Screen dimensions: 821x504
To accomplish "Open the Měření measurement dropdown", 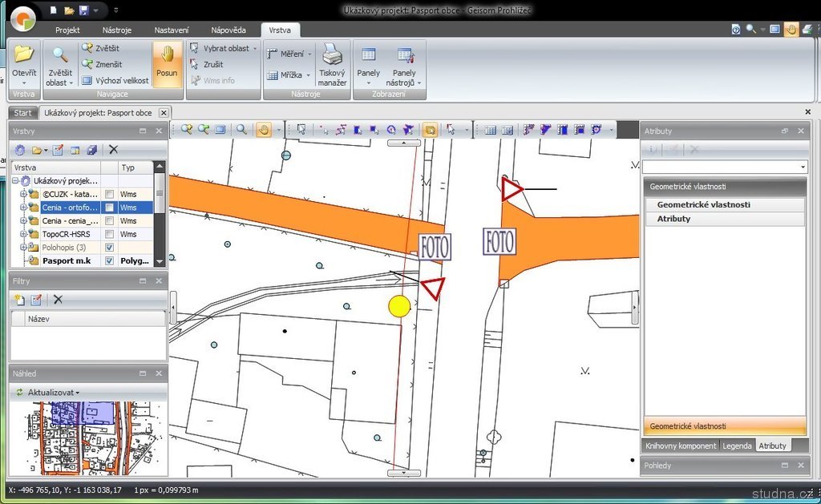I will (x=290, y=54).
